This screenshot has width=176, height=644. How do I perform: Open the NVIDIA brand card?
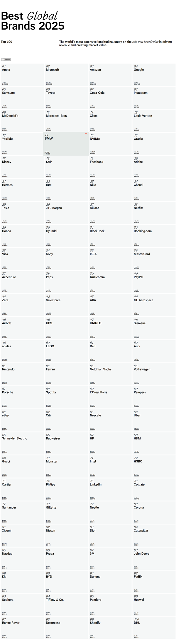tap(110, 144)
